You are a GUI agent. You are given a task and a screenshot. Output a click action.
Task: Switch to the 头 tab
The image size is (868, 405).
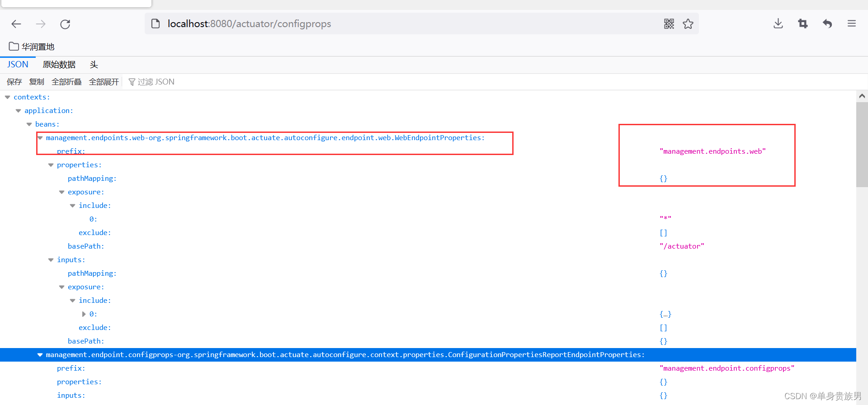point(94,65)
